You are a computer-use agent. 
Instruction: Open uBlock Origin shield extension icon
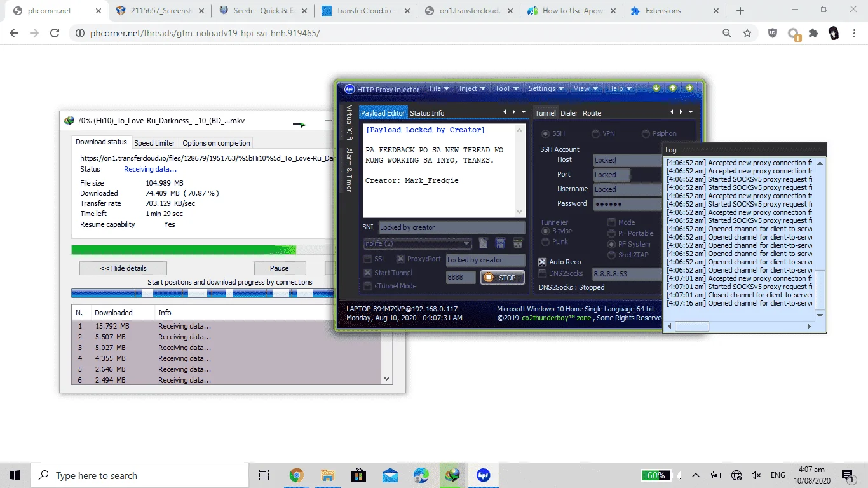tap(773, 33)
